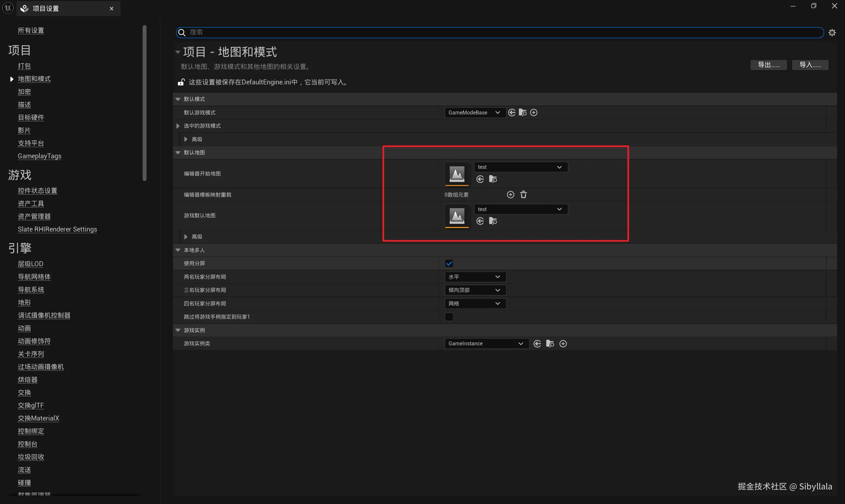Click add icon next to GameInstance dropdown
This screenshot has width=845, height=504.
563,344
